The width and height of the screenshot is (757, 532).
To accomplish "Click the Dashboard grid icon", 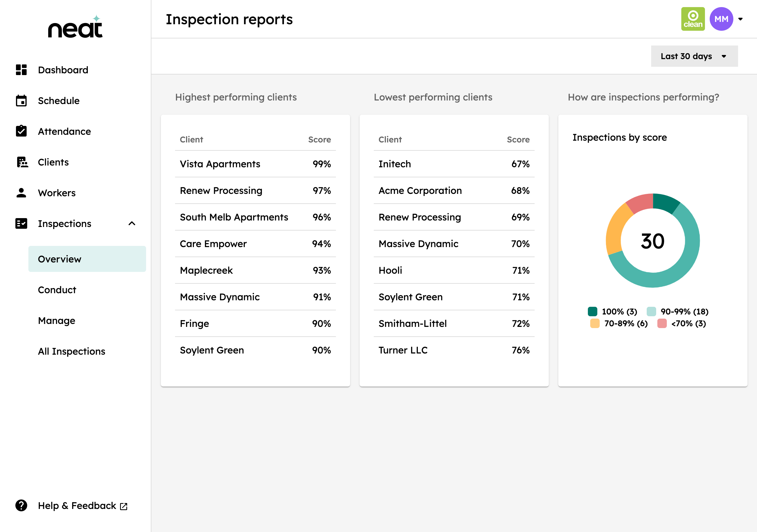I will point(21,70).
